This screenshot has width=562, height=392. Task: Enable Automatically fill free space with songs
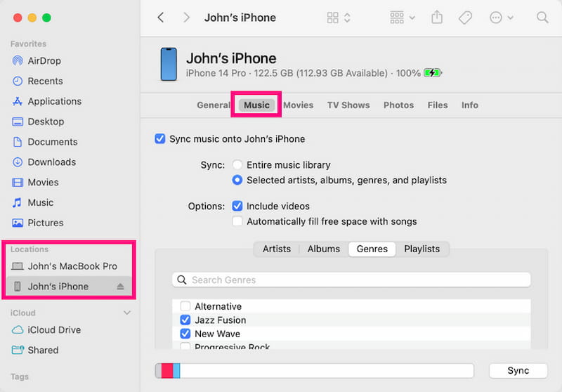pyautogui.click(x=237, y=221)
